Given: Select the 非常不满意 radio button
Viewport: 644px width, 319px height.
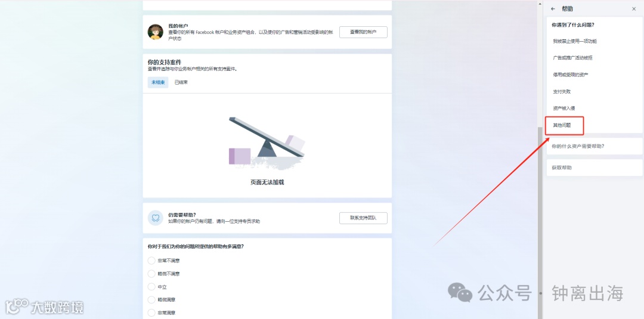Looking at the screenshot, I should [151, 261].
